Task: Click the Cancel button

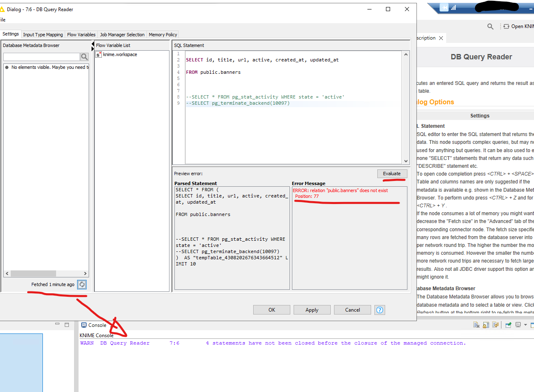Action: point(353,310)
